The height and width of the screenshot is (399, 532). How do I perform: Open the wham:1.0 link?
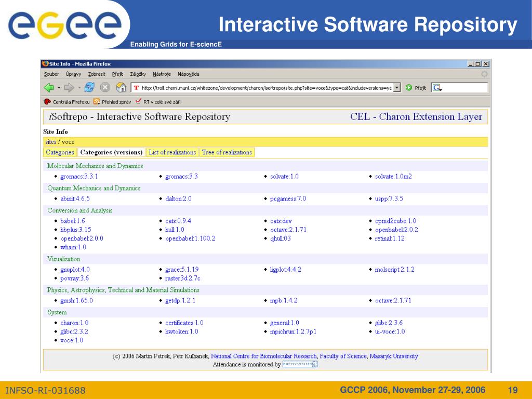pyautogui.click(x=73, y=247)
